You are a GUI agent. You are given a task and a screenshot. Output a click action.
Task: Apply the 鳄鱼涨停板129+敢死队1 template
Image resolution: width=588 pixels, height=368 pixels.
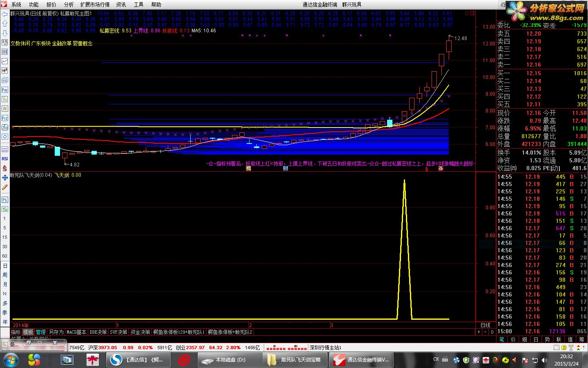coord(179,332)
